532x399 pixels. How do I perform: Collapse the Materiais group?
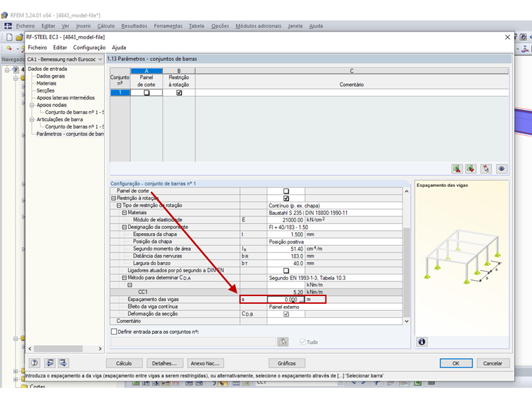coord(124,213)
